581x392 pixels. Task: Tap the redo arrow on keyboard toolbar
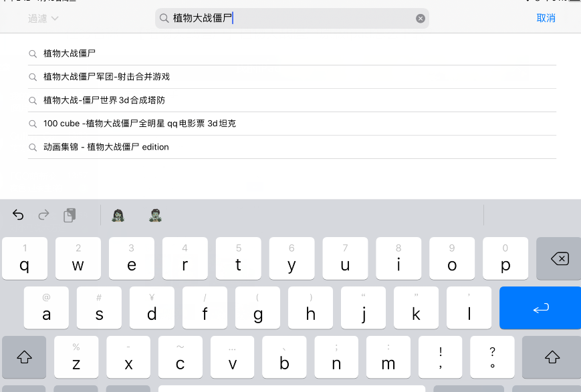43,215
